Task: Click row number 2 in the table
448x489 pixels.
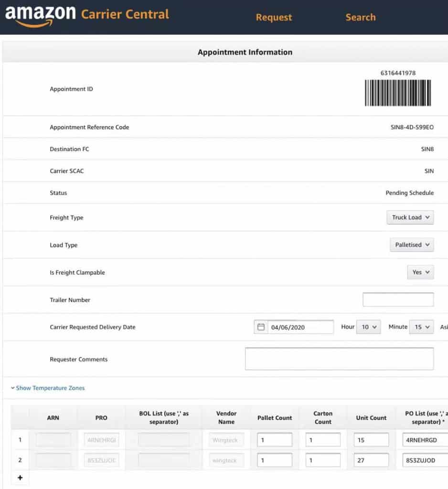Action: [20, 460]
